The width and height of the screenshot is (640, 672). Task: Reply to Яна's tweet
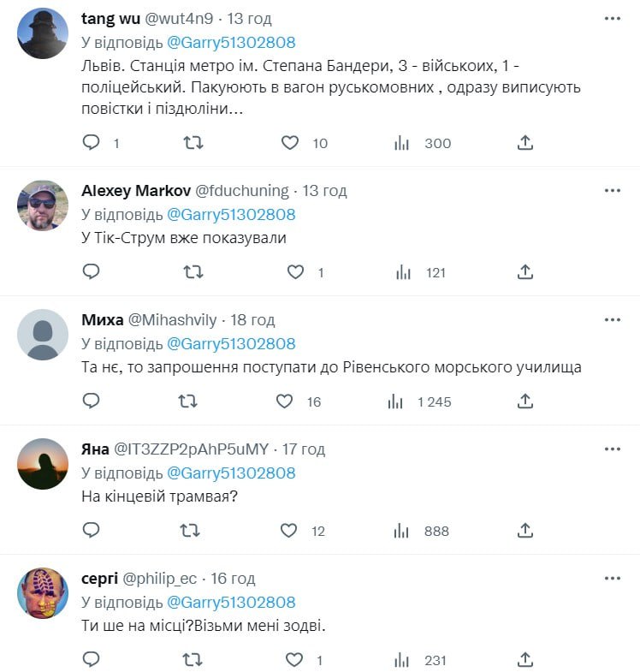(92, 531)
